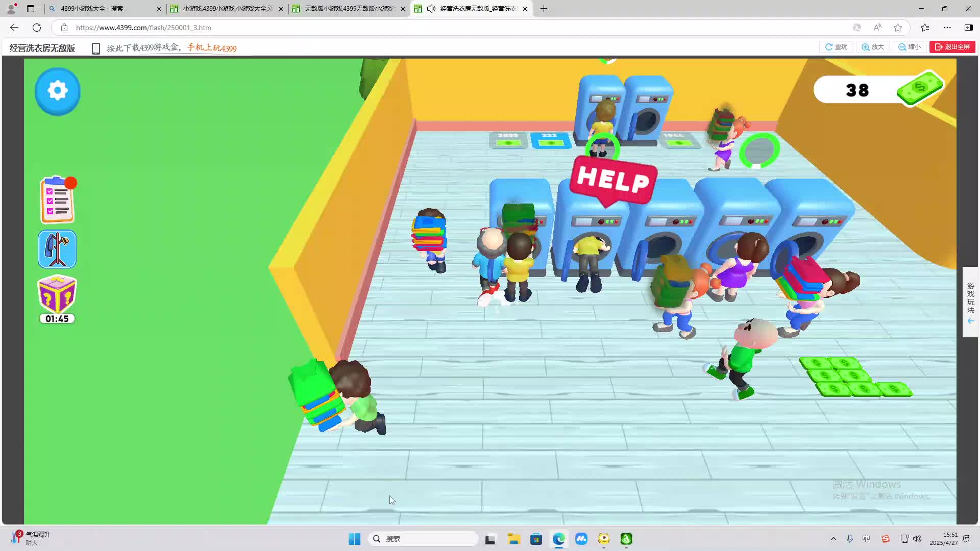Image resolution: width=980 pixels, height=551 pixels.
Task: Refresh the browser page
Action: tap(37, 28)
